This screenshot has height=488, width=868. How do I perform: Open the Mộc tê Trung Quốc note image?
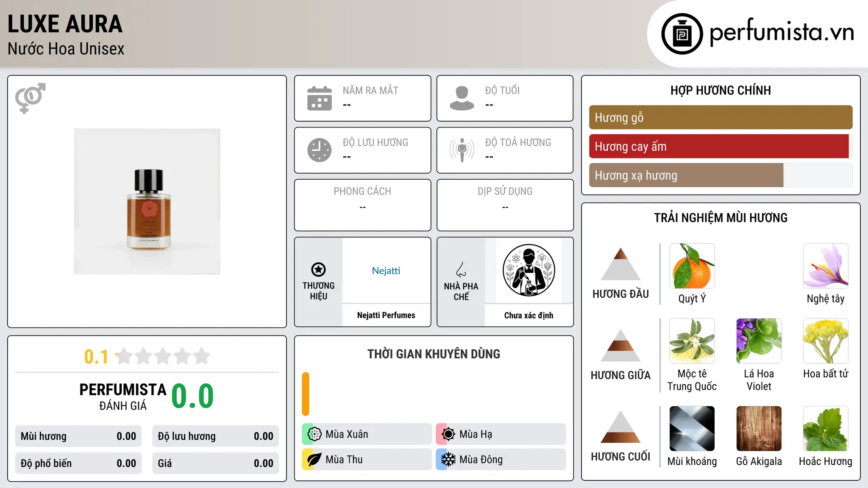(x=692, y=341)
